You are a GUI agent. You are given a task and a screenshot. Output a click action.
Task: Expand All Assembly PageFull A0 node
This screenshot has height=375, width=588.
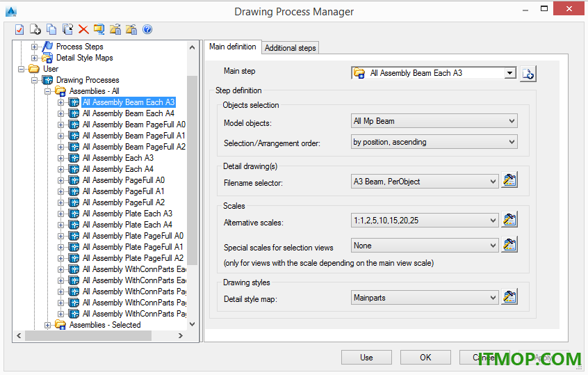[60, 181]
